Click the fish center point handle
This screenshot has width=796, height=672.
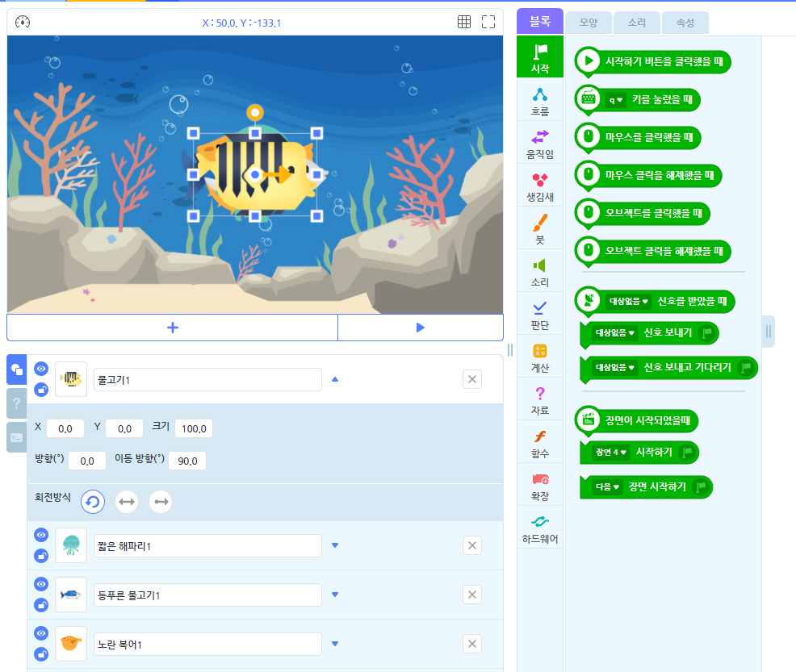click(255, 174)
